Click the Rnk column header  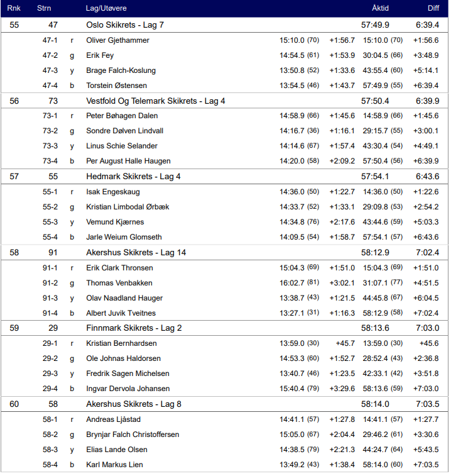click(x=14, y=8)
